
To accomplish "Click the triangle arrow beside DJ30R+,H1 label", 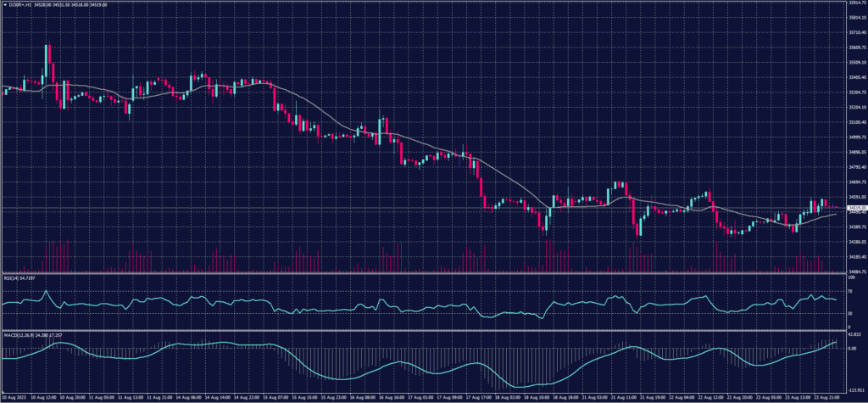I will 4,3.
